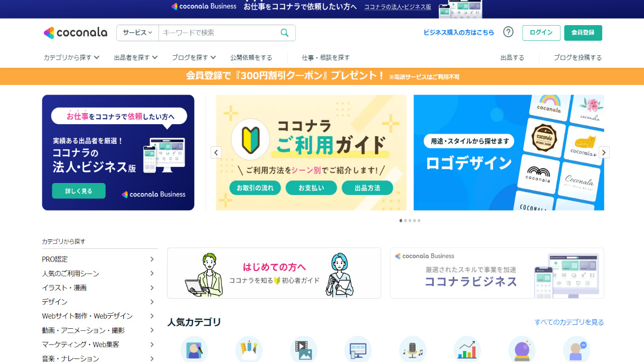Expand PRO認定 category chevron
The height and width of the screenshot is (362, 644).
point(152,259)
